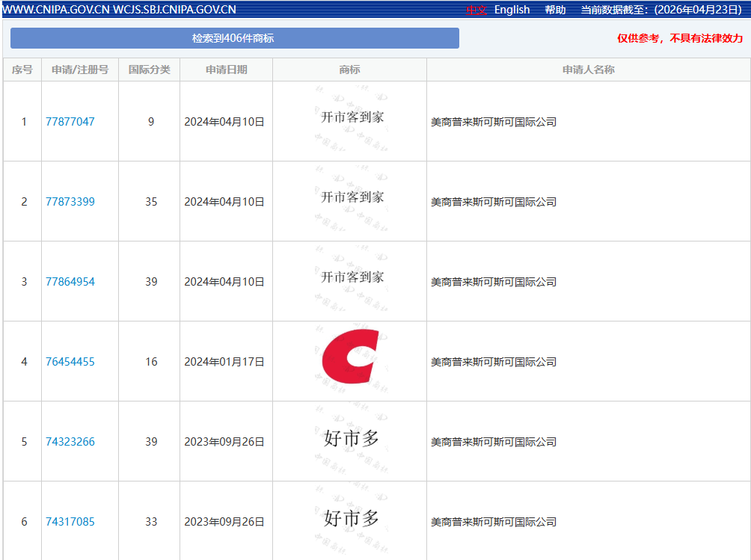
Task: Select the applicant name in row 6
Action: pyautogui.click(x=494, y=522)
